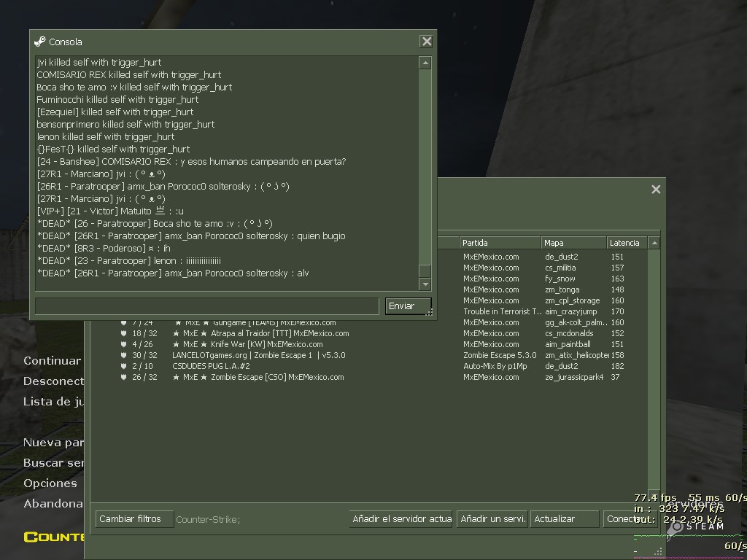Select the Knife War [KW] server
The image size is (747, 560).
[247, 344]
